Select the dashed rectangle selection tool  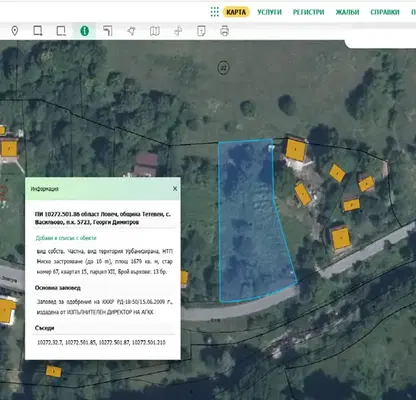(x=61, y=31)
